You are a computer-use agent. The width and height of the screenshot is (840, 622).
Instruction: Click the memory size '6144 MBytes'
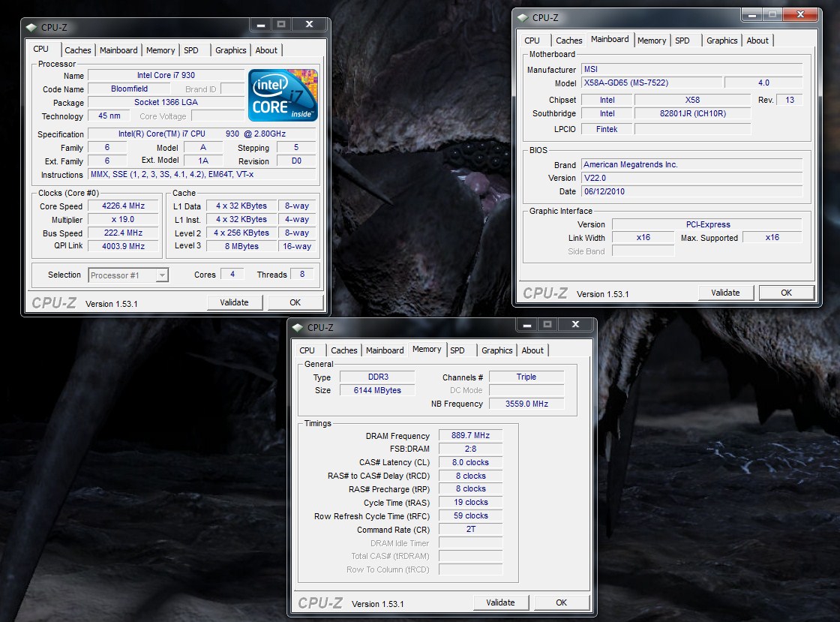click(x=378, y=390)
